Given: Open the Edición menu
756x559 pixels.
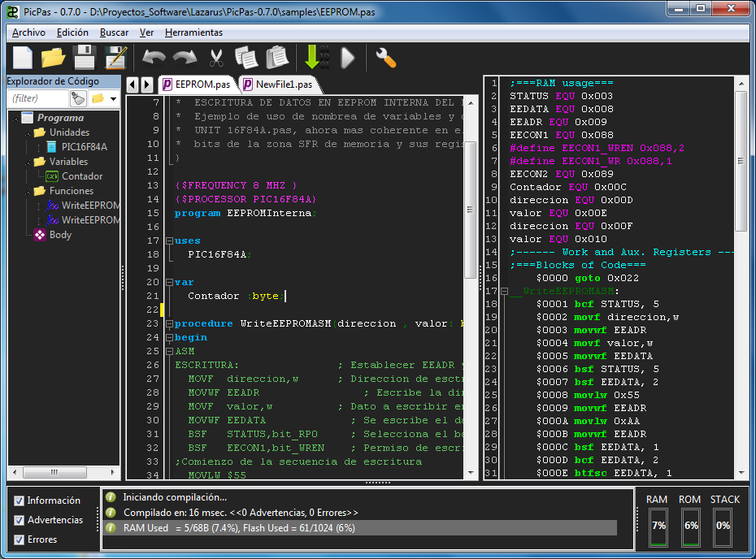Looking at the screenshot, I should click(72, 32).
